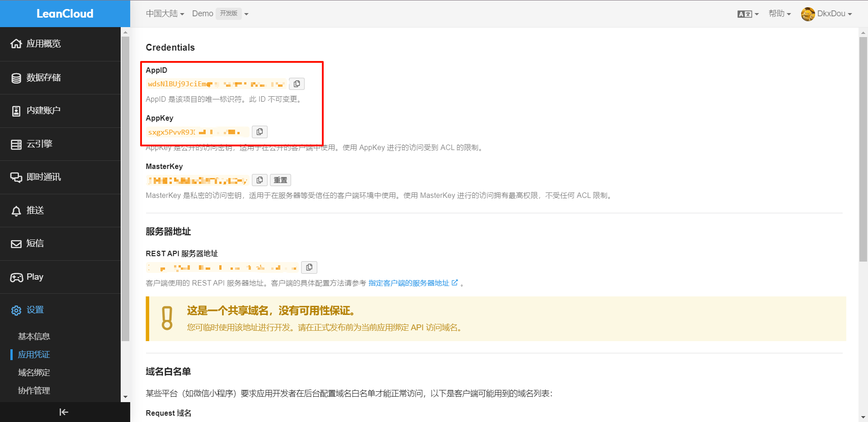
Task: Click the warning 这是一个共享域名 text
Action: [273, 310]
